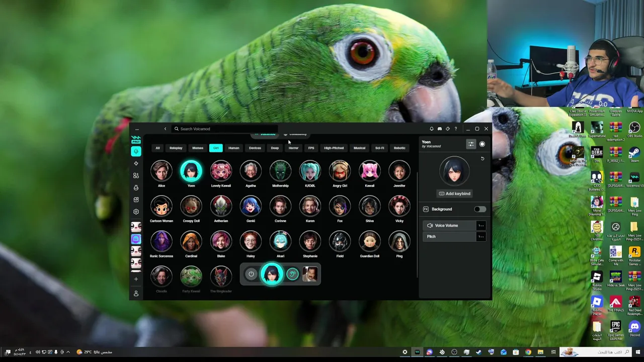Choose the Jennifer voice

pos(399,171)
